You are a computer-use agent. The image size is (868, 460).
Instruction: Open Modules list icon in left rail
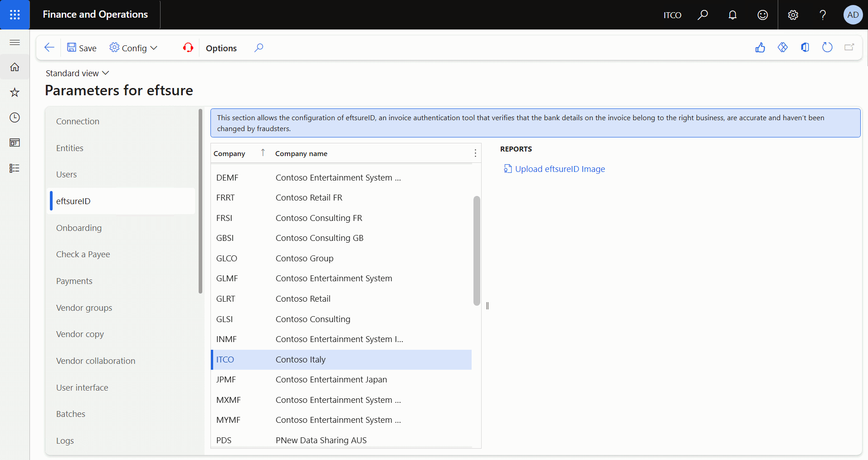[x=15, y=168]
